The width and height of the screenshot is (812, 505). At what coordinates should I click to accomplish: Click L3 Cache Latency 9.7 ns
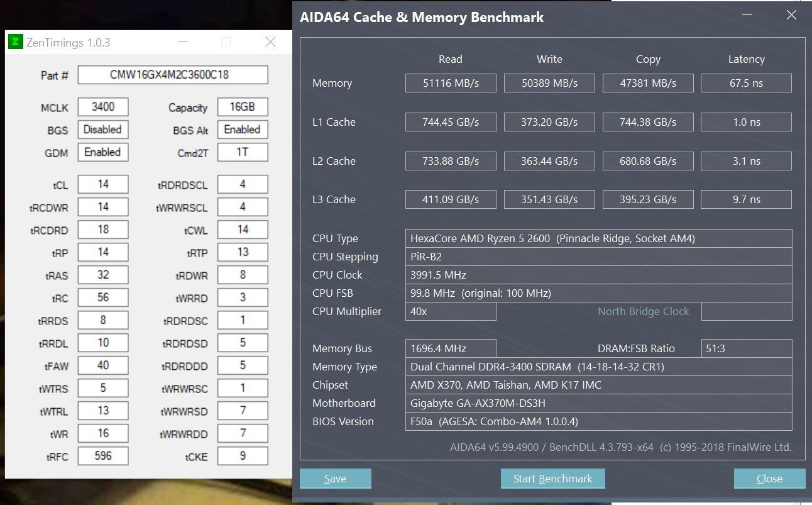[x=746, y=199]
